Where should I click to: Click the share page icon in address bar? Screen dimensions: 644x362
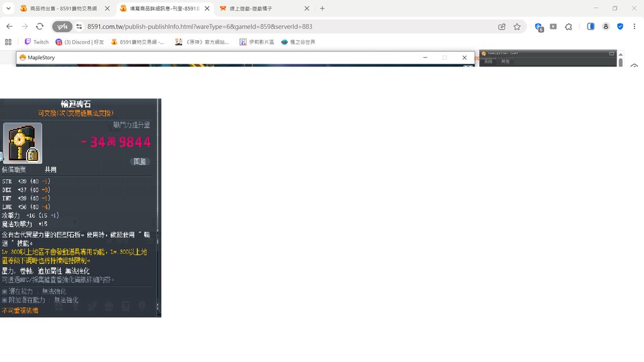pyautogui.click(x=502, y=27)
